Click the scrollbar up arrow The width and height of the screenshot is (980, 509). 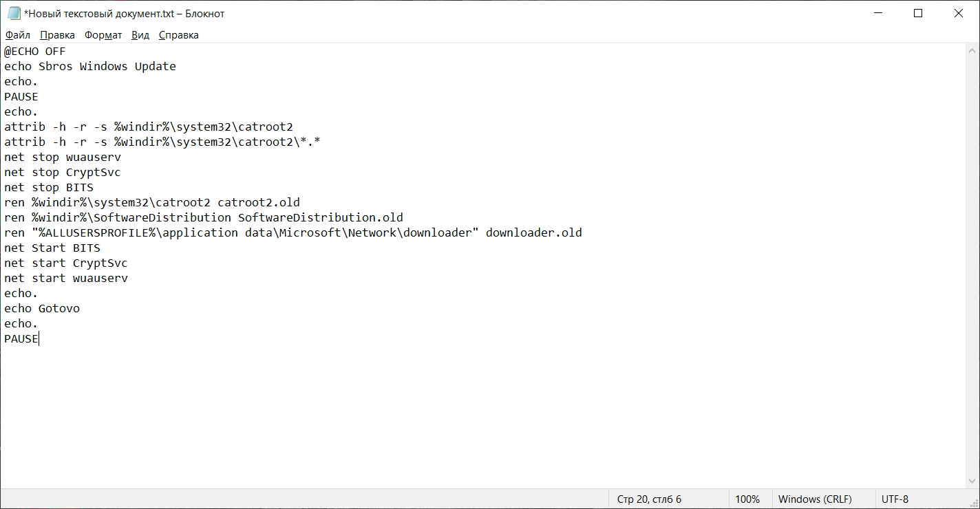[x=972, y=52]
